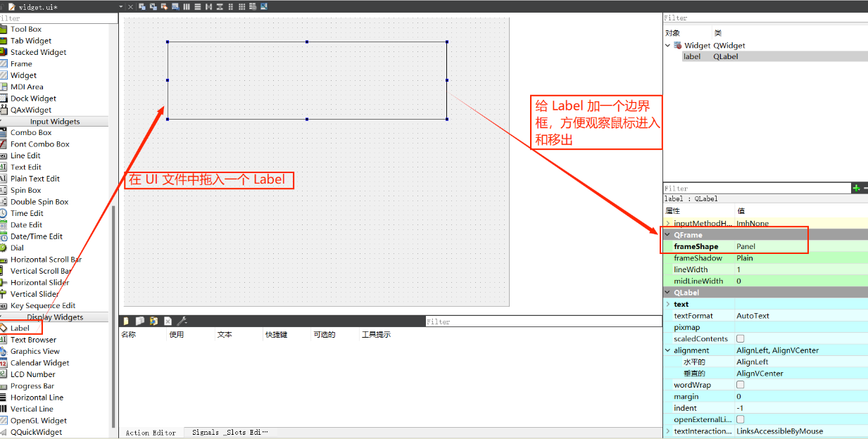Viewport: 868px width, 439px height.
Task: Toggle the openExternalLinks checkbox
Action: 740,419
